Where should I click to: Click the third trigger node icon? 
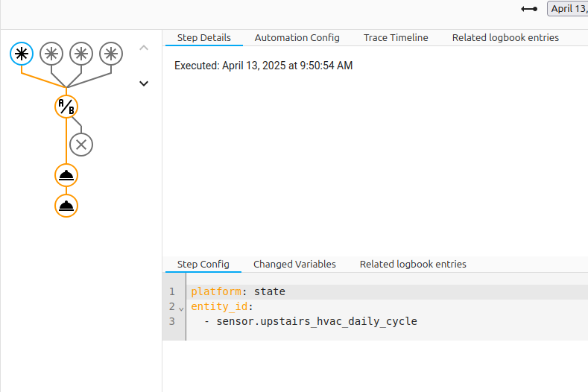[x=81, y=53]
